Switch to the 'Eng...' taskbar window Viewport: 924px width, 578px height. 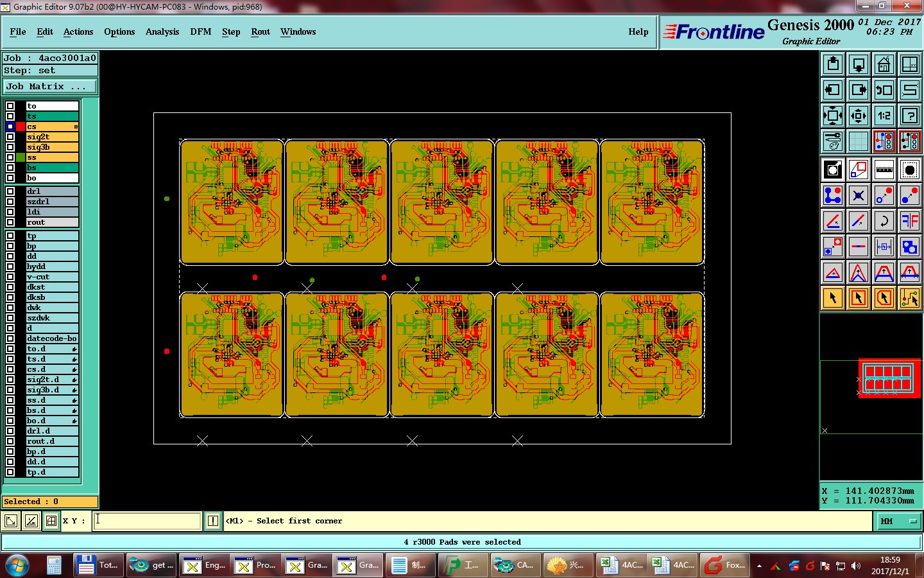tap(204, 565)
